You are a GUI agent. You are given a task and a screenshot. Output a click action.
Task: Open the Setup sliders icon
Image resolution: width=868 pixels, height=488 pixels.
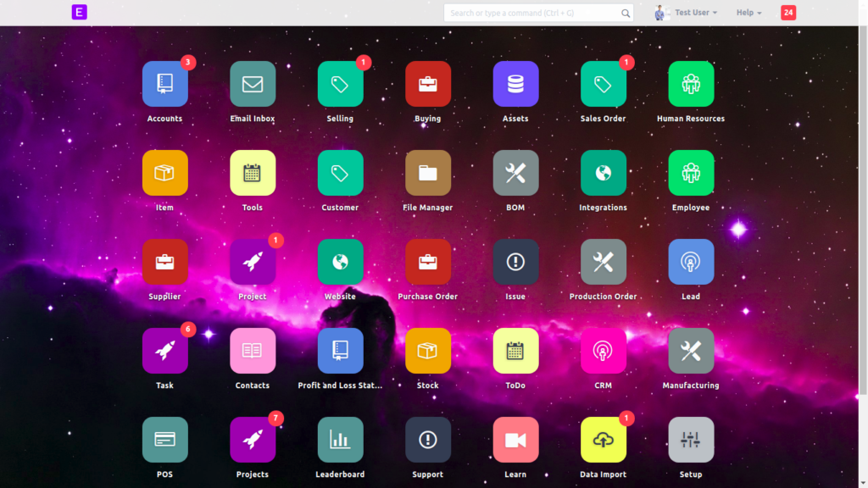click(690, 440)
